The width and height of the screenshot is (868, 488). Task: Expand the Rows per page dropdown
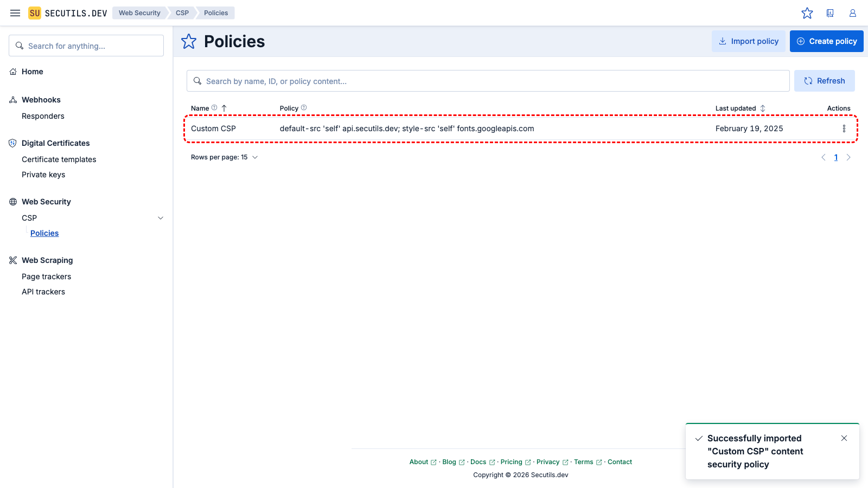225,157
